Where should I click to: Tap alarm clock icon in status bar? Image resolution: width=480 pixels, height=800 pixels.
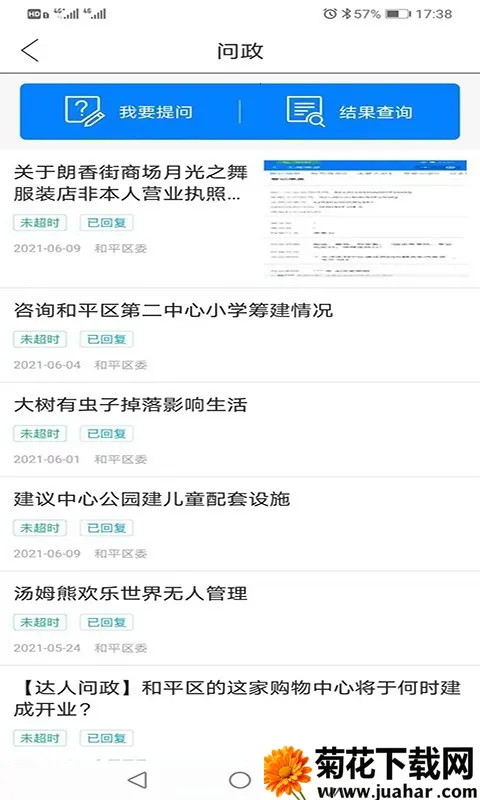(330, 14)
